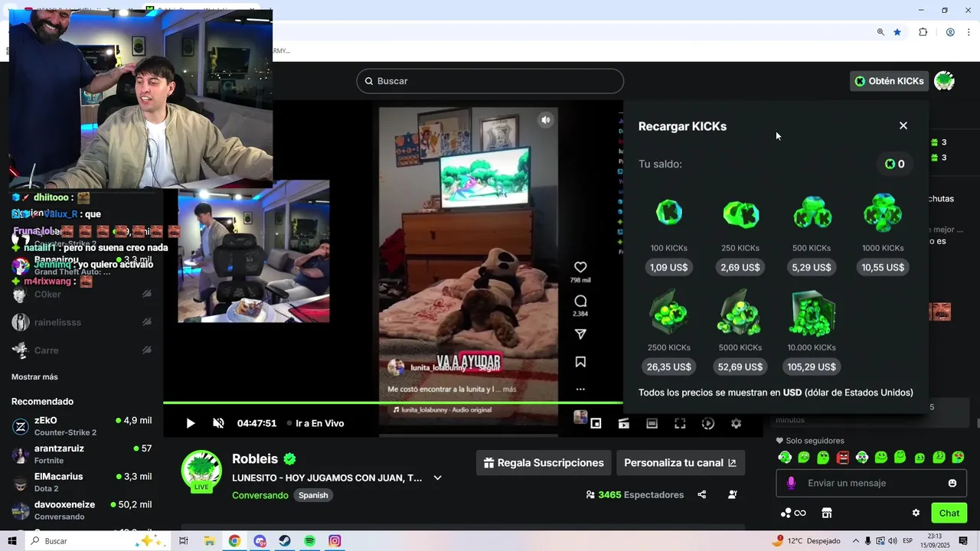Screen dimensions: 980x551
Task: Type in Enviar un mensaje field
Action: 871,483
